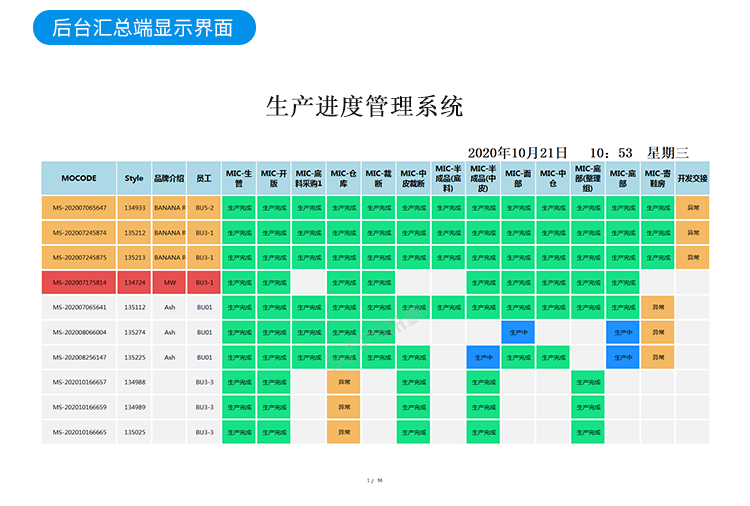The image size is (750, 506).
Task: Click the Style column header
Action: point(134,178)
